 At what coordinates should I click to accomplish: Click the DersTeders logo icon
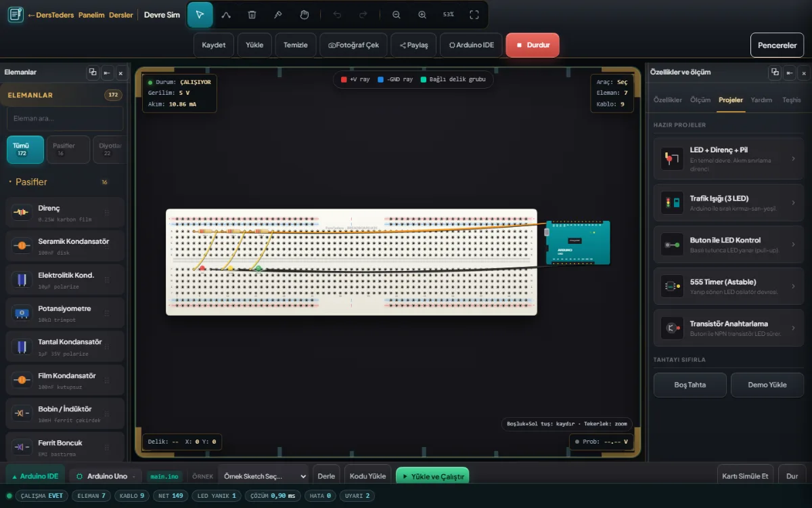(15, 15)
